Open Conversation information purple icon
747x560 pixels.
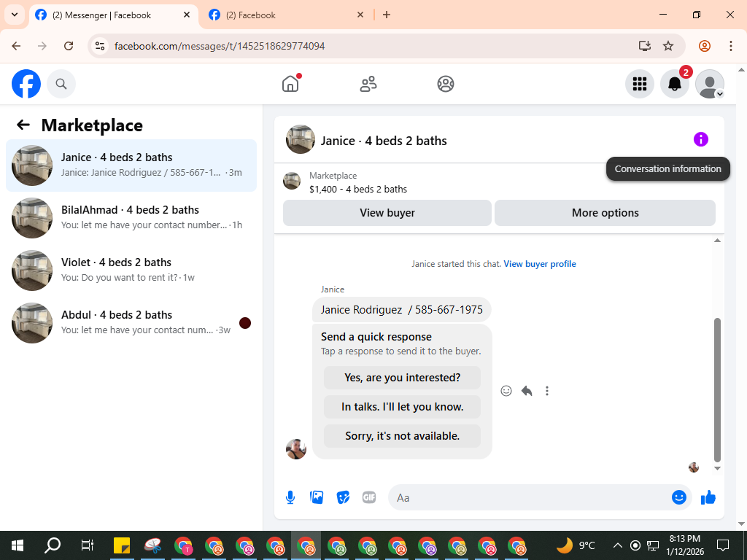click(x=701, y=139)
